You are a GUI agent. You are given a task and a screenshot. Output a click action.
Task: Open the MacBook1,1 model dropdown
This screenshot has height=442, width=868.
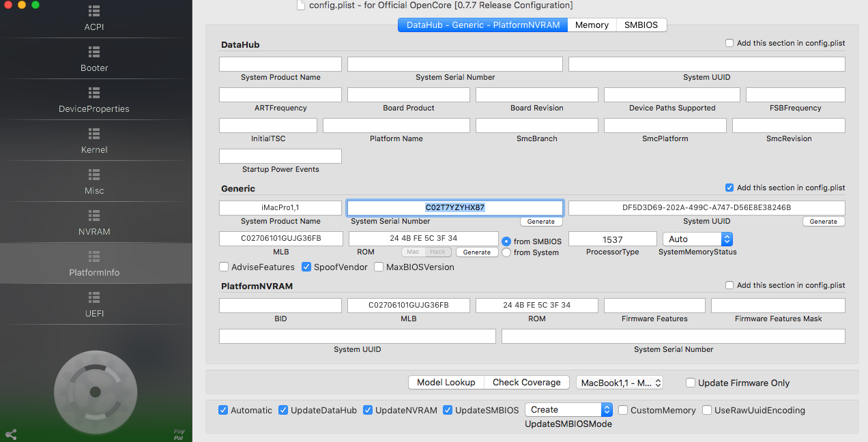point(620,383)
